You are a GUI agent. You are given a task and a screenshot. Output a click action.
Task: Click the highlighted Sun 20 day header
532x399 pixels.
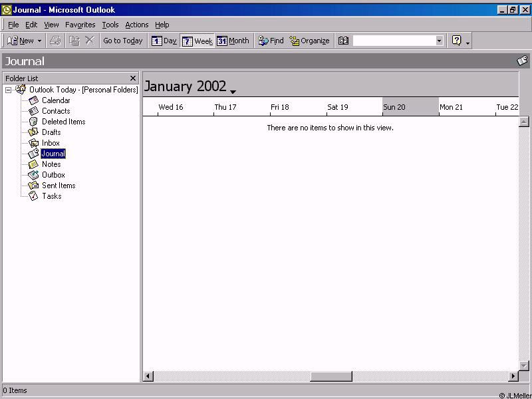click(410, 107)
